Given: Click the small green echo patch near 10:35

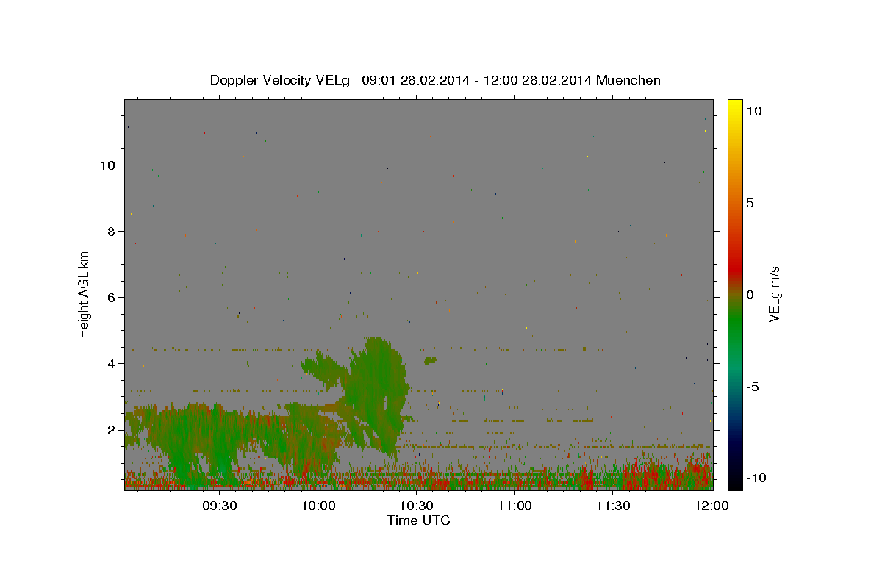Looking at the screenshot, I should point(431,360).
